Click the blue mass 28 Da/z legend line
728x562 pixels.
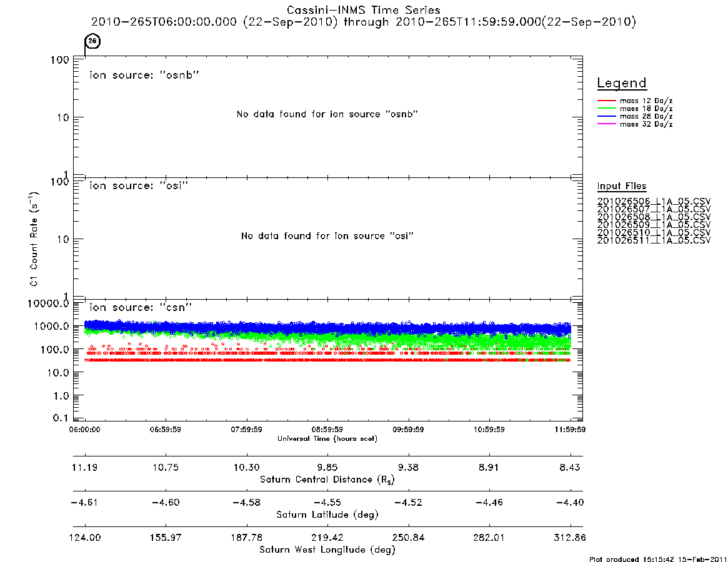coord(606,116)
